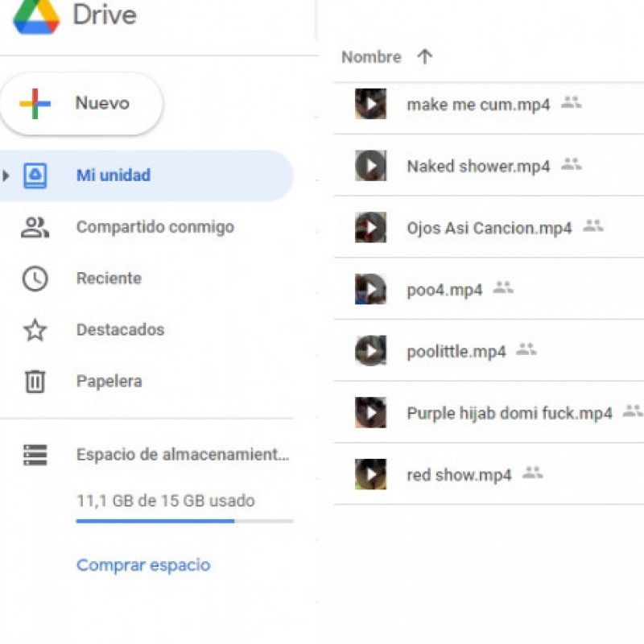Select the Mi unidad drive icon

(x=35, y=175)
